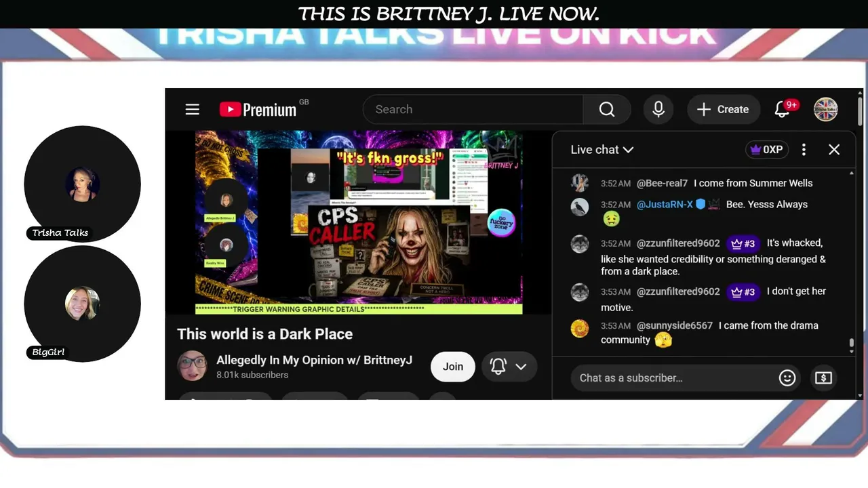This screenshot has width=868, height=488.
Task: Go to YouTube Premium home logo
Action: [258, 109]
